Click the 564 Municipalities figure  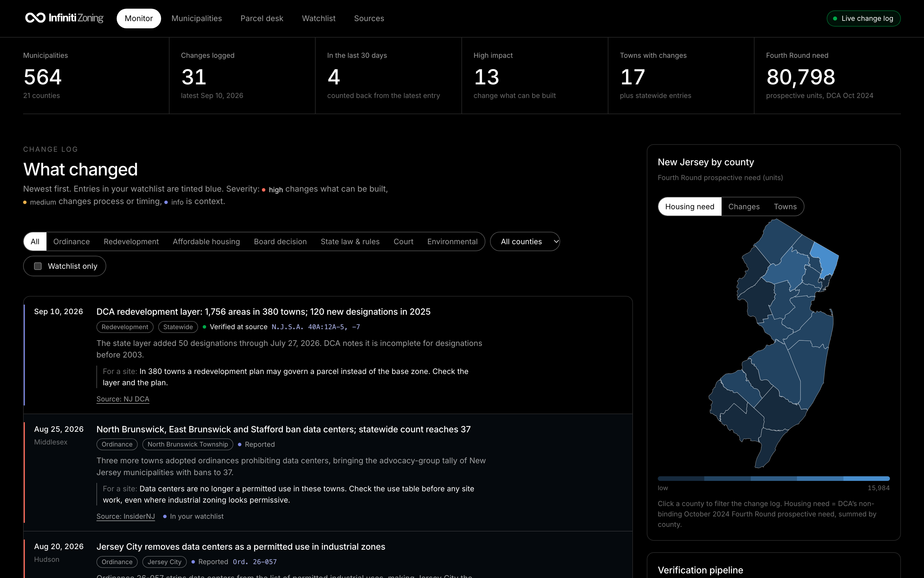(x=42, y=77)
